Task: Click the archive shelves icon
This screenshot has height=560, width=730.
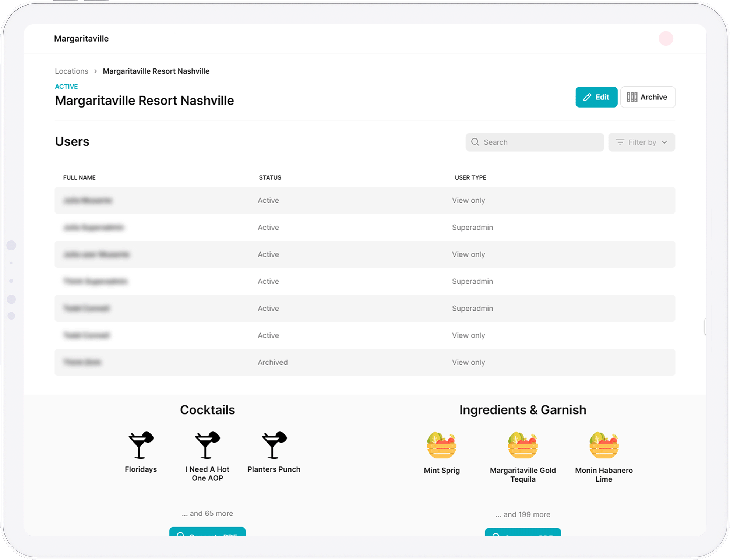Action: click(x=632, y=97)
